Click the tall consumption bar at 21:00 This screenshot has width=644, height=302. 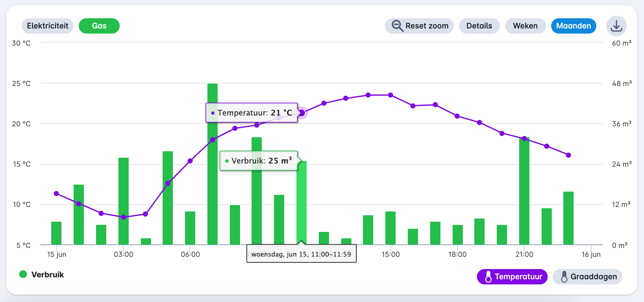pyautogui.click(x=524, y=192)
